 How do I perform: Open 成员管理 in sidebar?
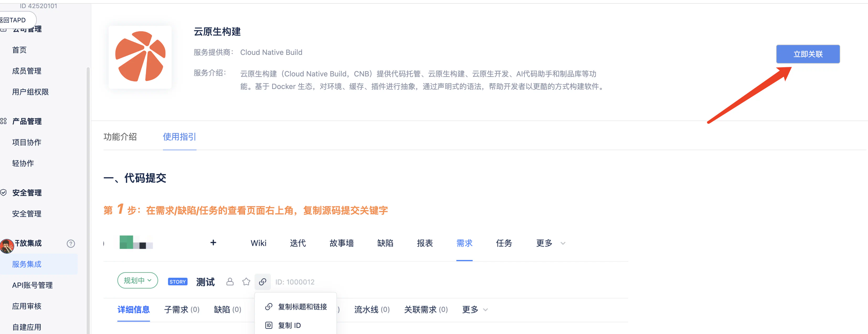(x=27, y=71)
